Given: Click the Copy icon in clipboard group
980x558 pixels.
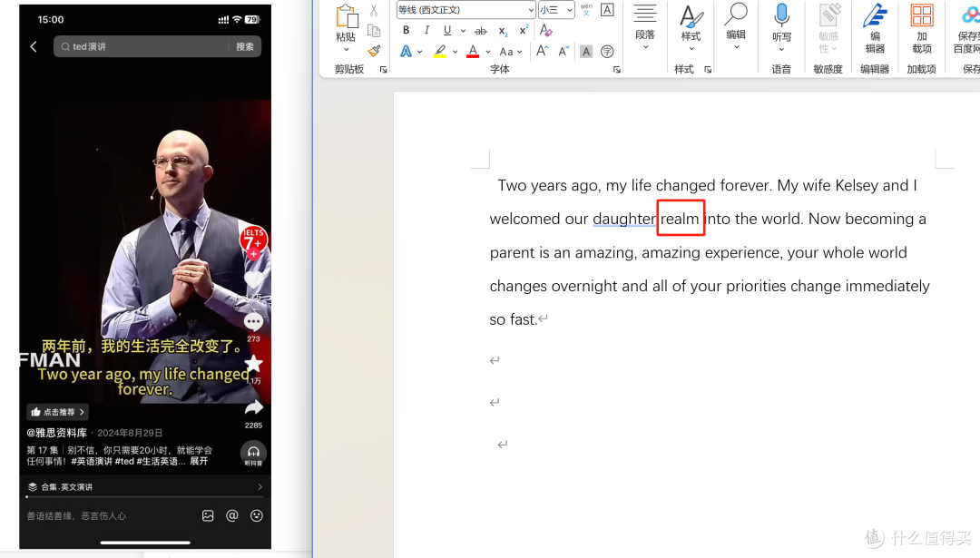Looking at the screenshot, I should point(374,31).
